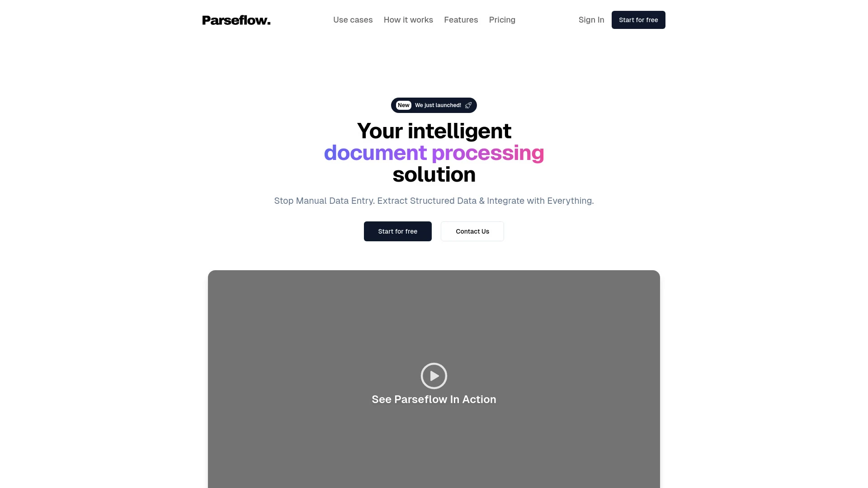Click the rocket launch icon in badge
Screen dimensions: 868x488
[468, 105]
